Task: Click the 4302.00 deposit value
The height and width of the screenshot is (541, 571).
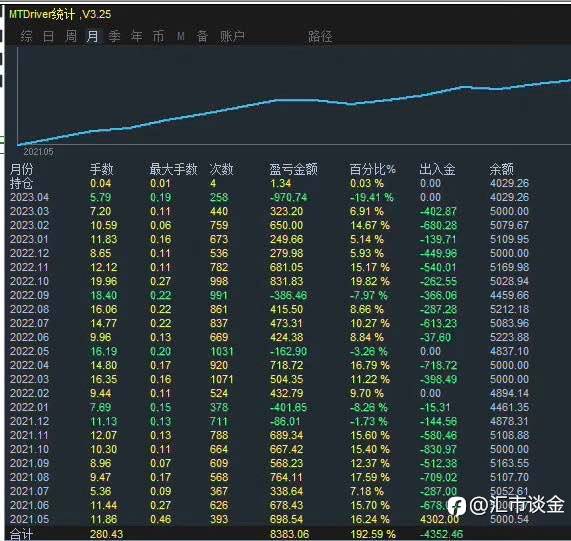Action: tap(440, 520)
